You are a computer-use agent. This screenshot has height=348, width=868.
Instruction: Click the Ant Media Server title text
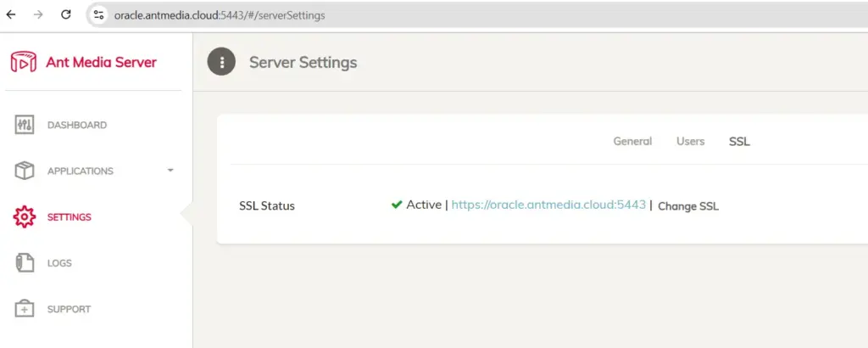click(102, 62)
